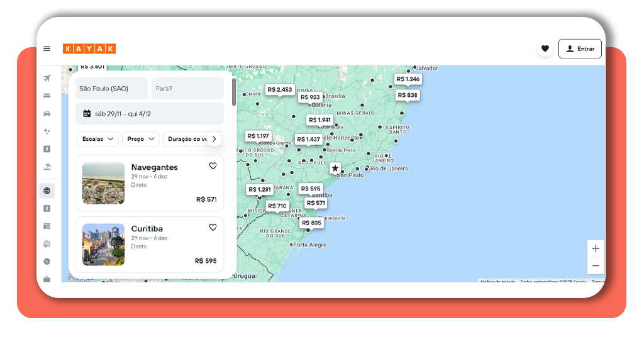Toggle favorite heart on Curitiba card
The image size is (644, 337).
[213, 228]
